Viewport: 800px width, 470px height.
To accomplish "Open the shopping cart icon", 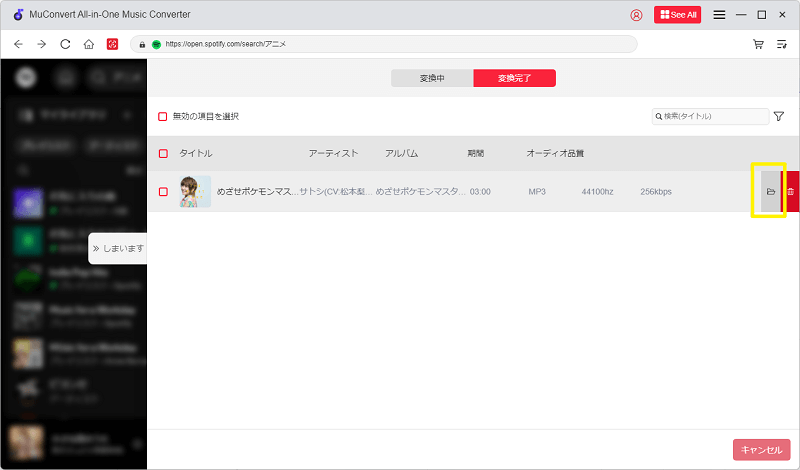I will click(x=758, y=44).
